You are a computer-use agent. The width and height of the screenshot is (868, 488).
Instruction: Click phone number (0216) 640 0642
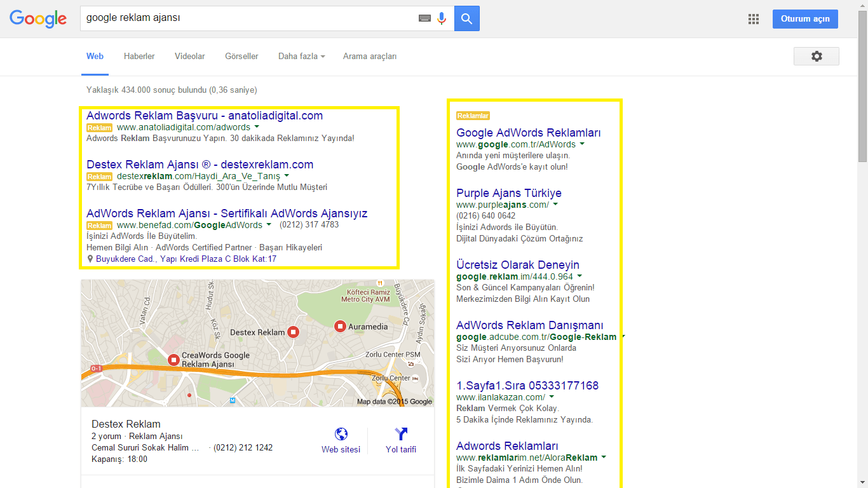click(x=486, y=216)
